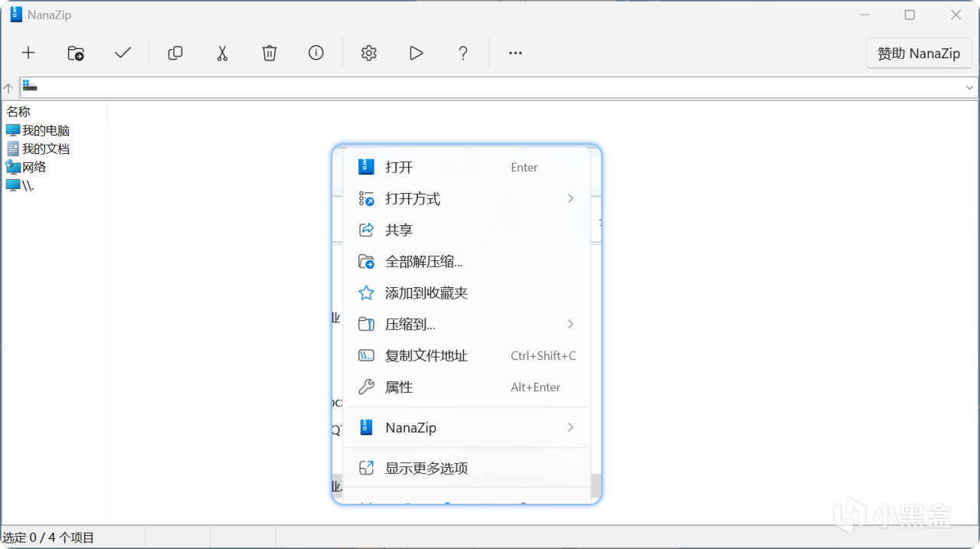Select 我的文档 in the list
Viewport: 980px width, 549px height.
[46, 149]
